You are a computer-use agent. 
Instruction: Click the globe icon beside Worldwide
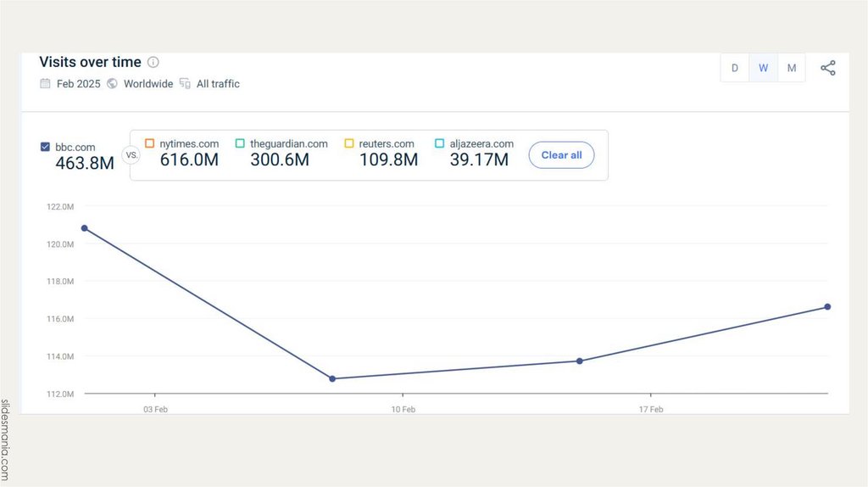[x=112, y=84]
